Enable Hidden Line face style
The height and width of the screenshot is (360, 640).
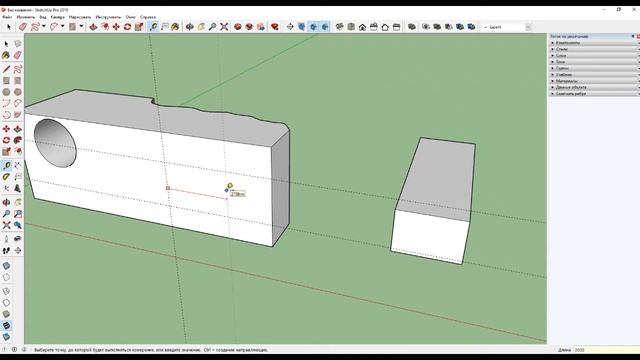[x=6, y=302]
